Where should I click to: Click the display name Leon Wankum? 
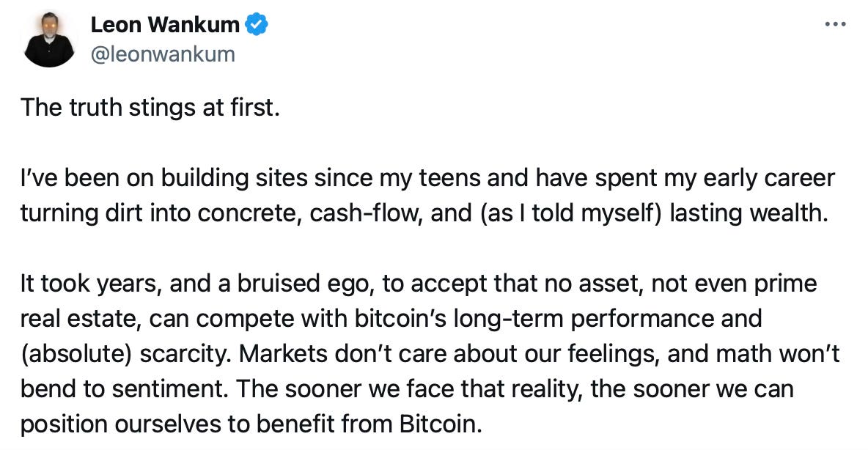164,25
